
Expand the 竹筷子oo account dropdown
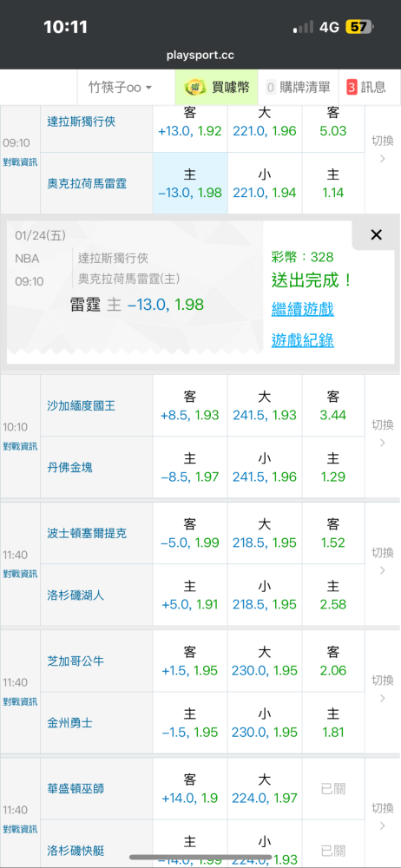[120, 88]
